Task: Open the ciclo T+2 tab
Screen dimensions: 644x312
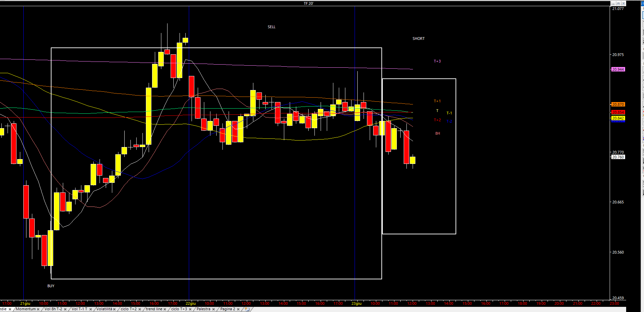Action: point(129,309)
